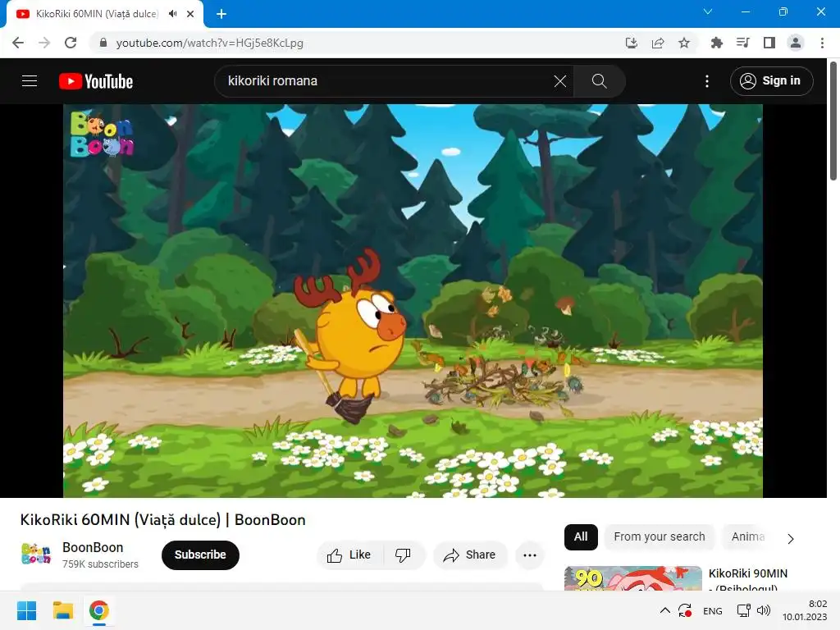
Task: Pause the video by clicking the player
Action: (413, 300)
